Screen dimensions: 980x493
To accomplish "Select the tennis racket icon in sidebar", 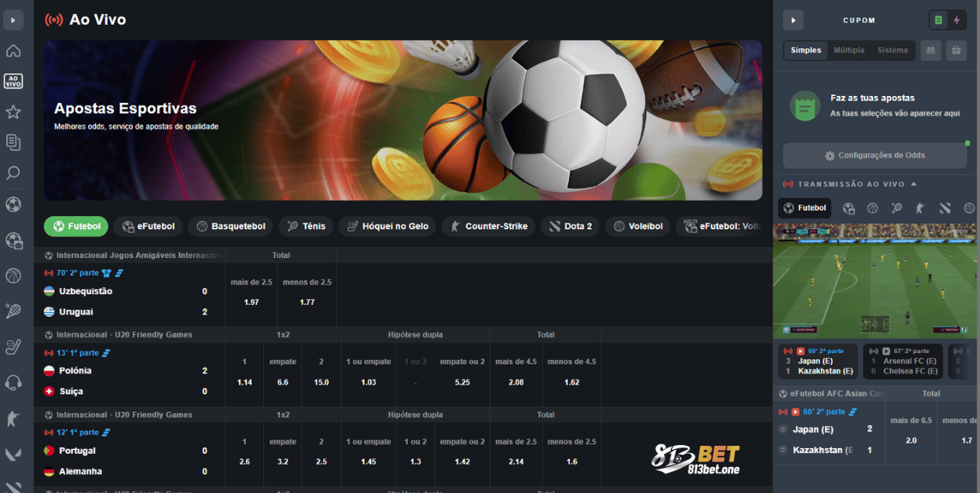I will (x=13, y=311).
